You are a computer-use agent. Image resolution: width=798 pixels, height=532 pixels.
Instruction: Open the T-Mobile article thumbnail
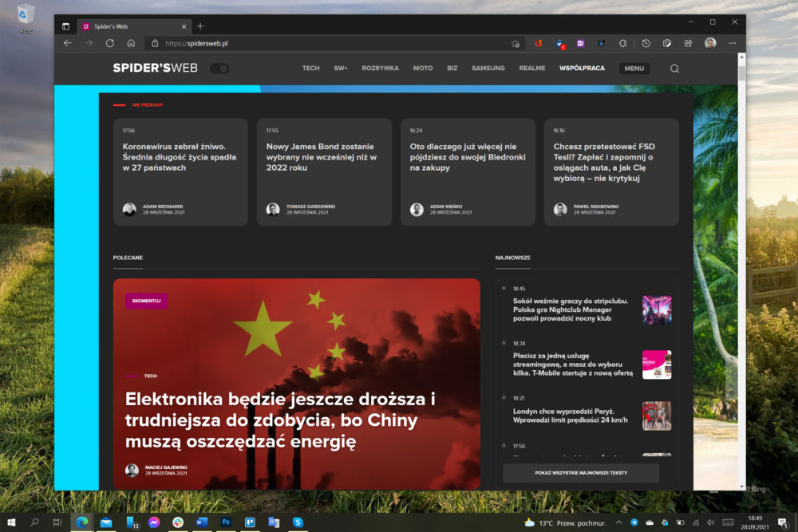pyautogui.click(x=657, y=365)
